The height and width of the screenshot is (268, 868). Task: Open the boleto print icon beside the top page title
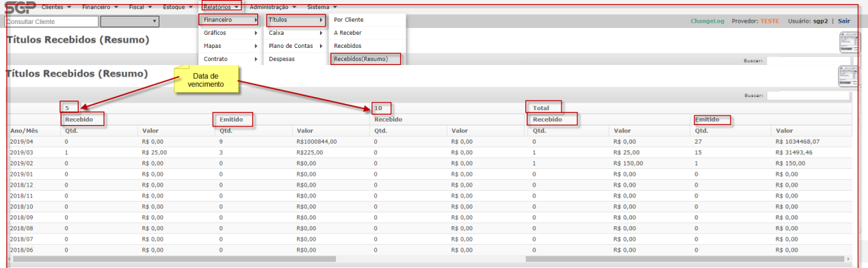pyautogui.click(x=849, y=43)
